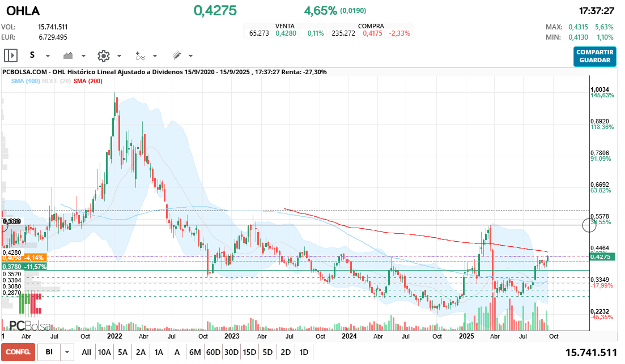Click the add indicator icon
The image size is (625, 364).
tap(140, 55)
